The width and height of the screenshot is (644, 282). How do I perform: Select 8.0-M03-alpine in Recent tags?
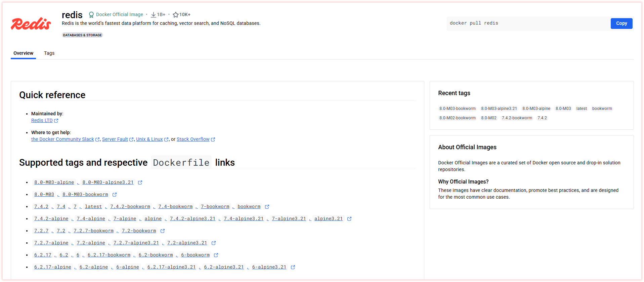click(x=536, y=109)
